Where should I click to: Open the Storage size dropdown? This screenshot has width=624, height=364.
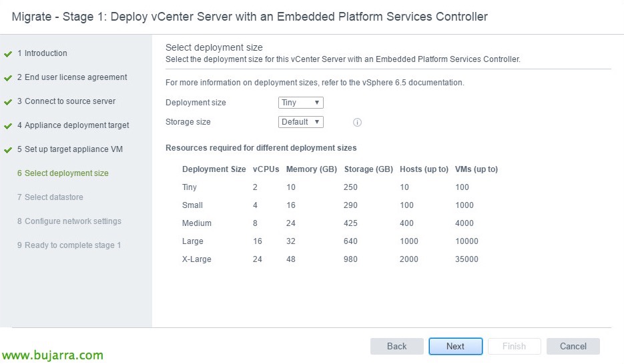(x=300, y=122)
